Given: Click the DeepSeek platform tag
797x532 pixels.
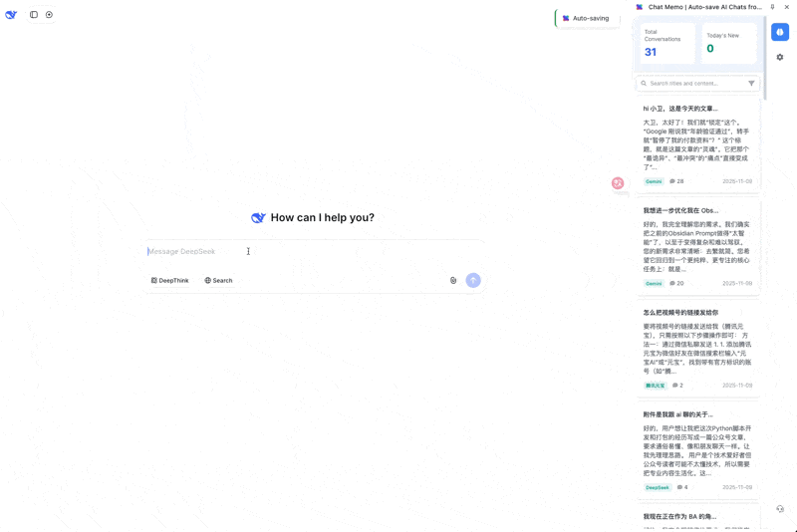Looking at the screenshot, I should pos(658,488).
